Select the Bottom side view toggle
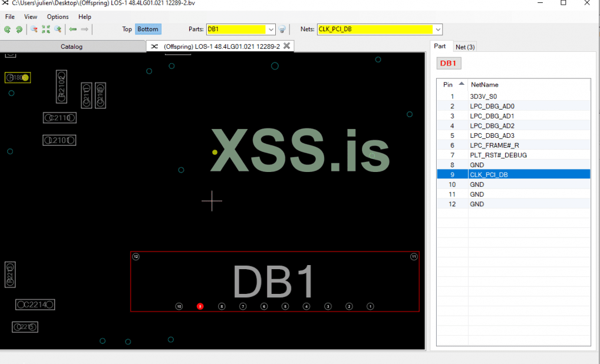 coord(148,29)
